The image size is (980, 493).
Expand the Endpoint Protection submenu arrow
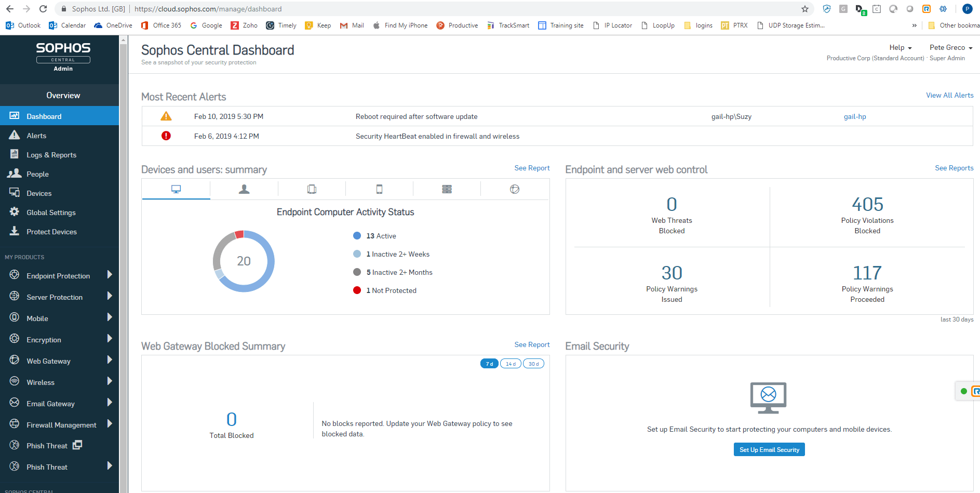click(110, 275)
